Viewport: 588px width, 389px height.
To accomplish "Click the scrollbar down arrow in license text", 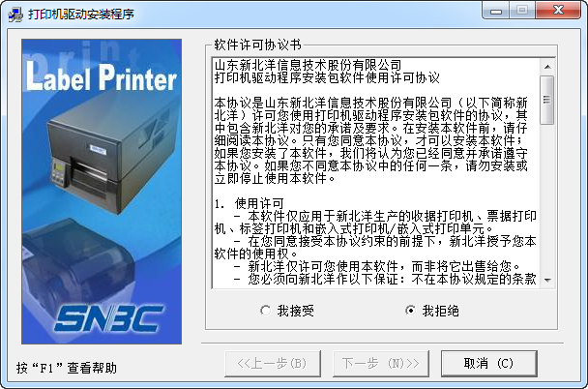I will click(x=547, y=281).
